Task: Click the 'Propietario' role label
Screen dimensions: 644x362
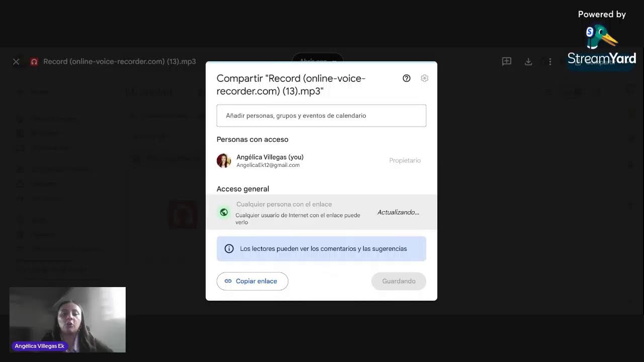Action: 405,160
